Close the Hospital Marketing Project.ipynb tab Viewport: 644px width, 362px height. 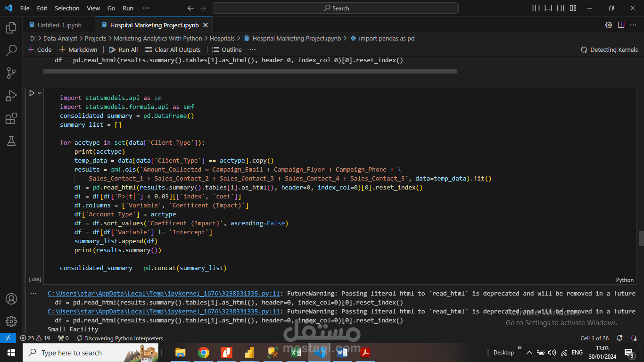[x=206, y=25]
